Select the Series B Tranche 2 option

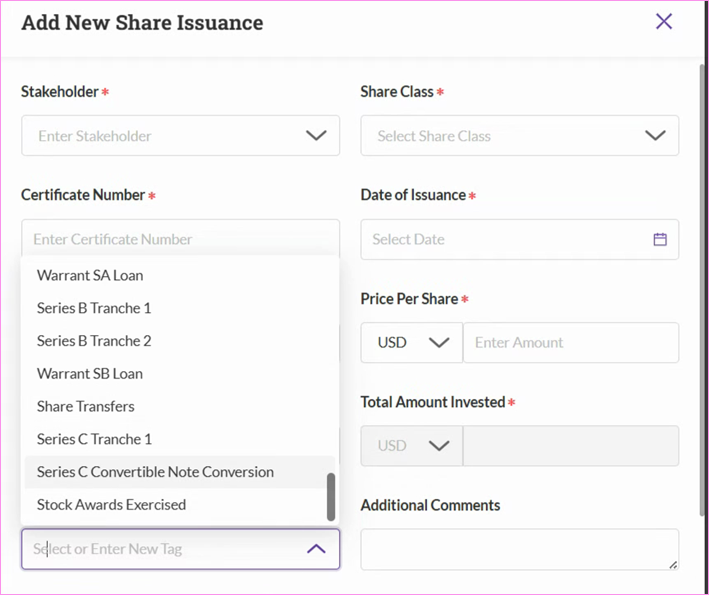click(x=180, y=341)
